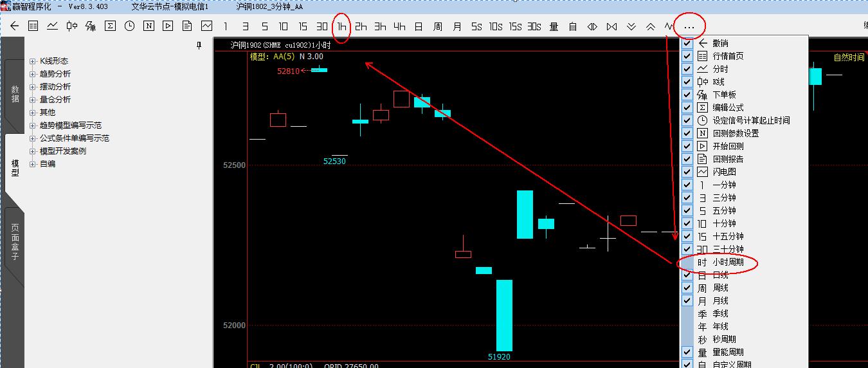868x368 pixels.
Task: Uncheck 回测参数设置 in the customize menu
Action: click(x=687, y=133)
